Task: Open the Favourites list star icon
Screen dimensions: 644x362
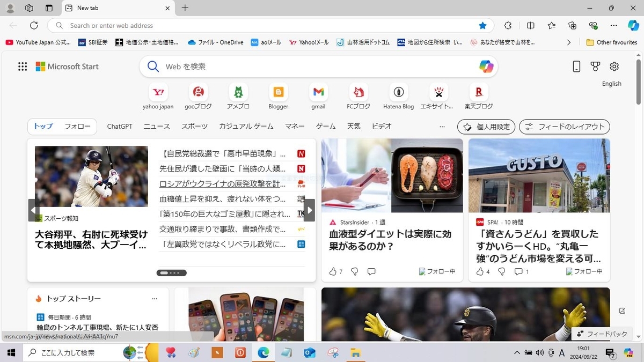Action: tap(552, 25)
